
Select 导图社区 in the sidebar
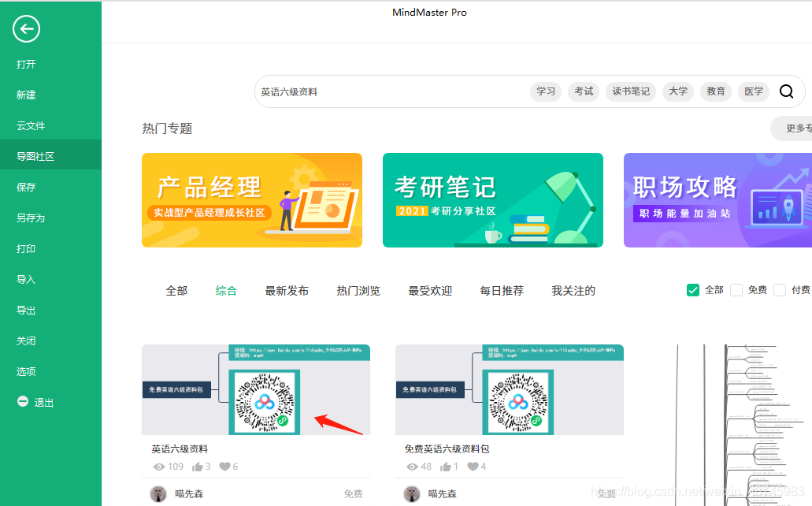coord(50,156)
